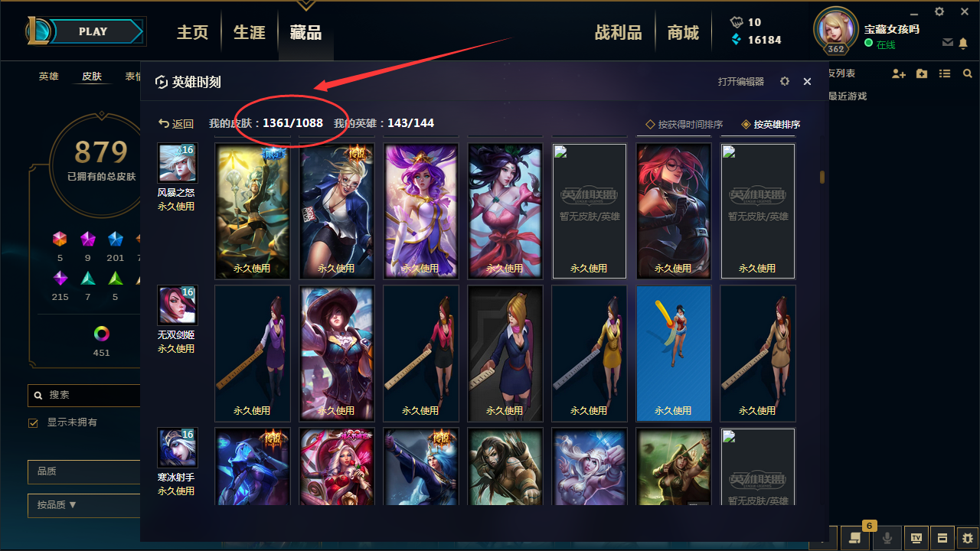Screen dimensions: 980x551
Task: Click the 返回 back button
Action: pyautogui.click(x=176, y=124)
